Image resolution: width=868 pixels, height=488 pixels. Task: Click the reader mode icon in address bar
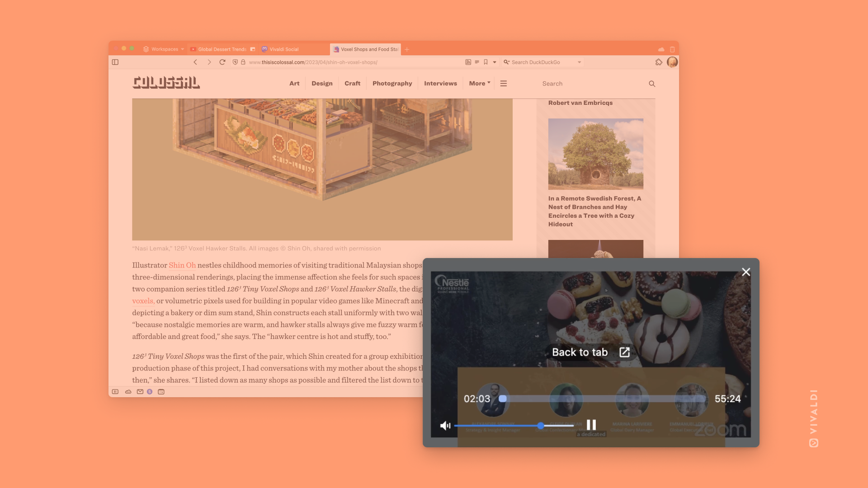[x=477, y=62]
